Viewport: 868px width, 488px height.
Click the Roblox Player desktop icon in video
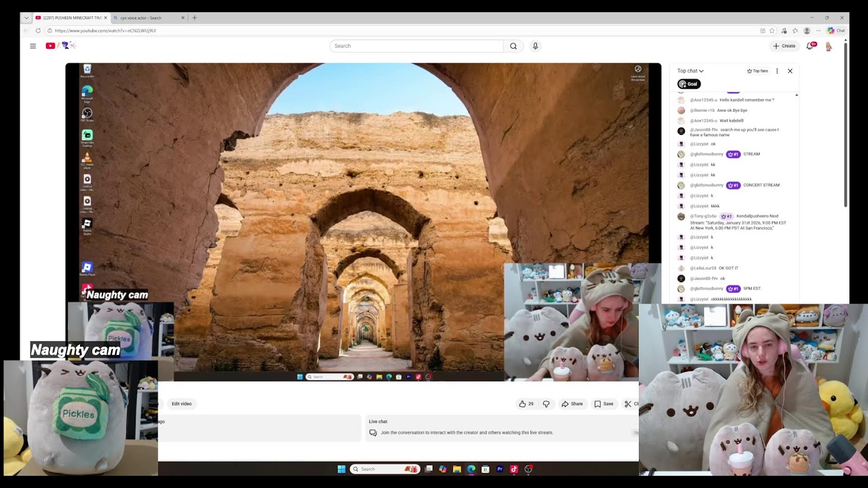(87, 269)
